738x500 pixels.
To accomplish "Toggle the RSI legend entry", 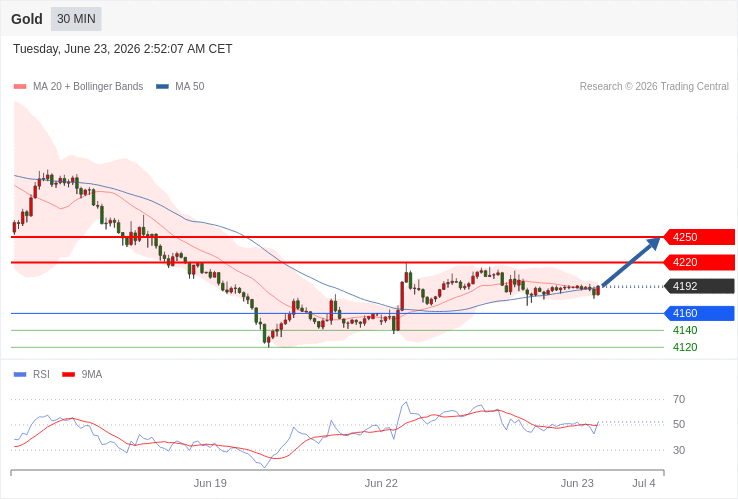I will [x=32, y=375].
